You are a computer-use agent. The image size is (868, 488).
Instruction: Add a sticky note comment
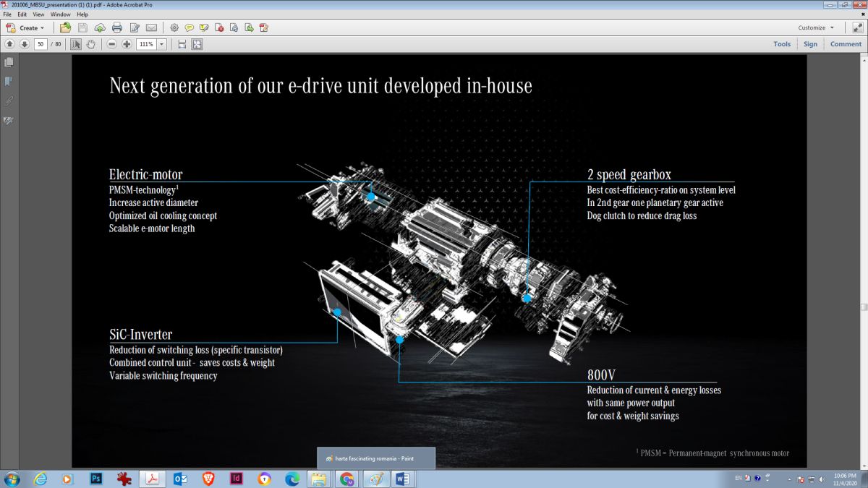pos(190,27)
